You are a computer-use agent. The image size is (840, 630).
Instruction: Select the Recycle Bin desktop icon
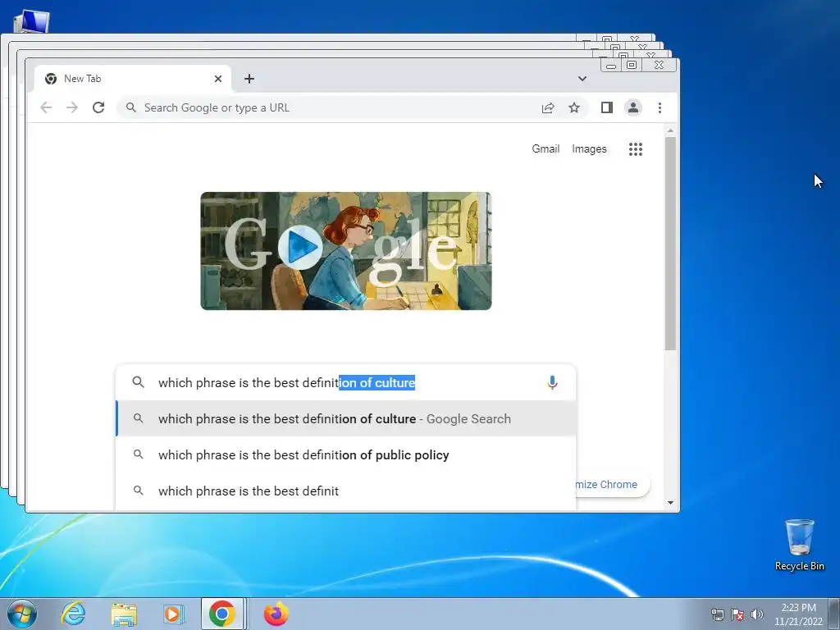[x=799, y=545]
